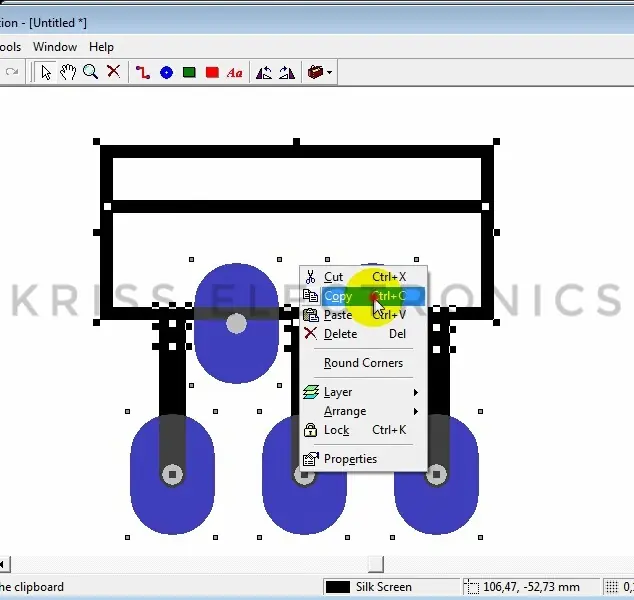Viewport: 634px width, 600px height.
Task: Open the toolbox dropdown arrow
Action: click(330, 73)
